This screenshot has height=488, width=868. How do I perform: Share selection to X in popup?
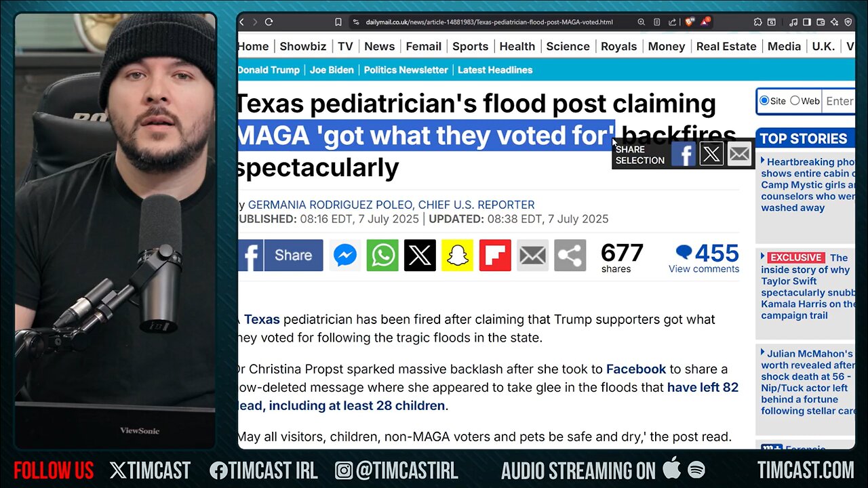711,155
